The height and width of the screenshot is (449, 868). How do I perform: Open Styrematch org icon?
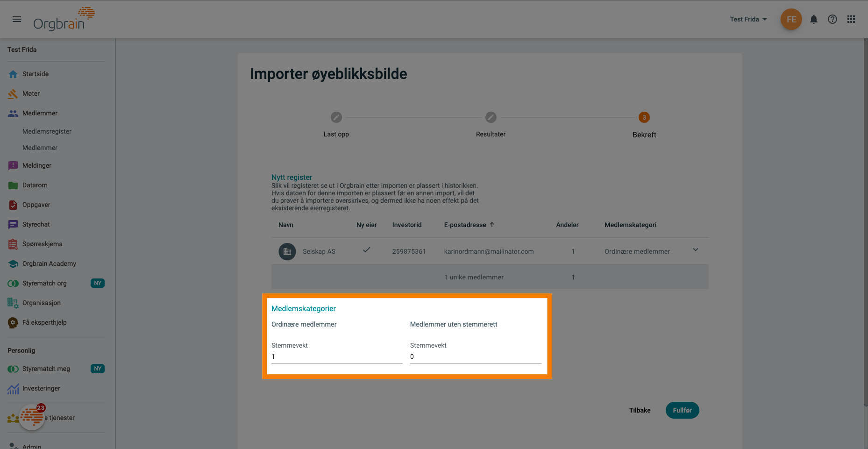13,283
